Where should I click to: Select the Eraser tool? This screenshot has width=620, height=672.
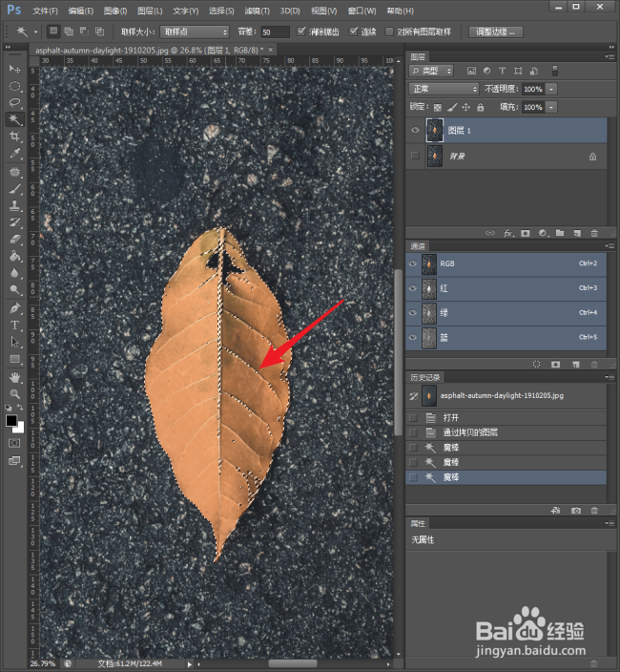pyautogui.click(x=14, y=240)
